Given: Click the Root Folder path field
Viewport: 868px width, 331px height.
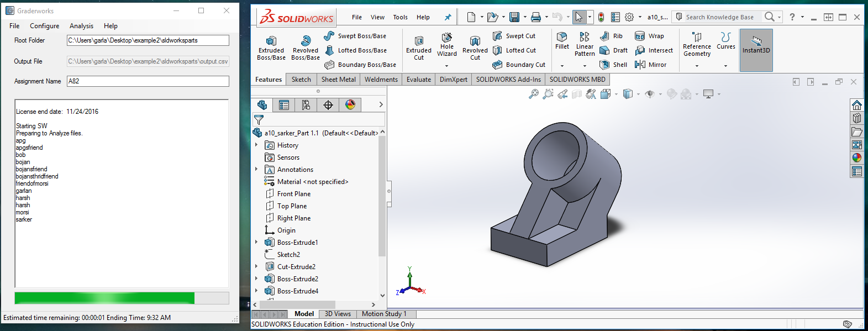Looking at the screenshot, I should coord(148,40).
